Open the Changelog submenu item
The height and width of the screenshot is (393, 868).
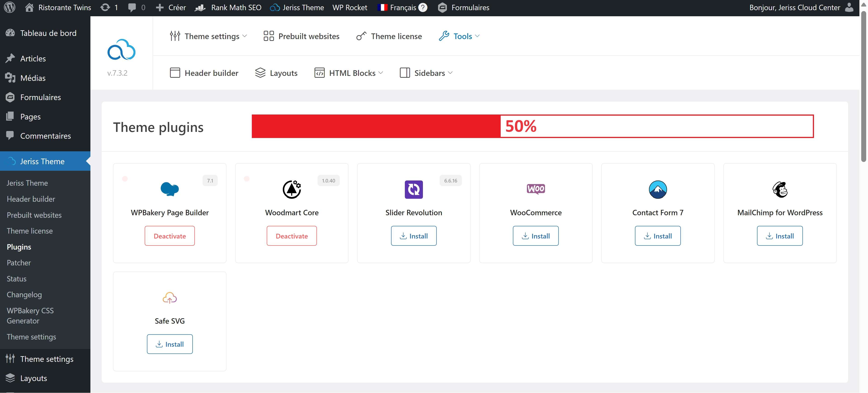[x=24, y=295]
